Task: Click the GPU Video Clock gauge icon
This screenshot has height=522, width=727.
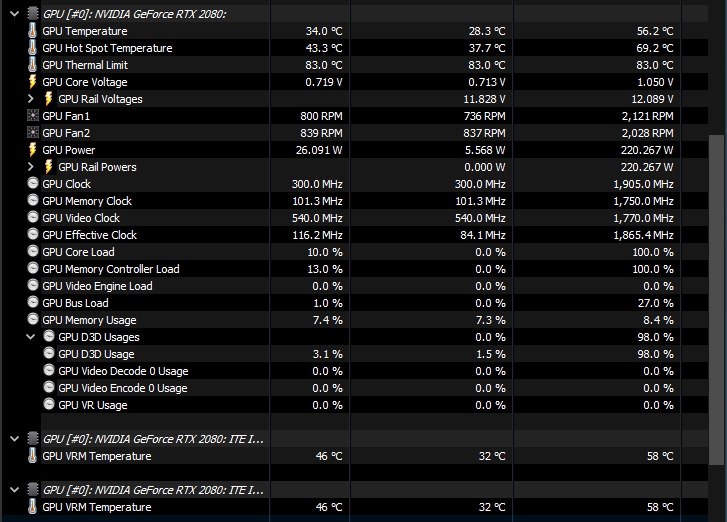Action: (33, 217)
